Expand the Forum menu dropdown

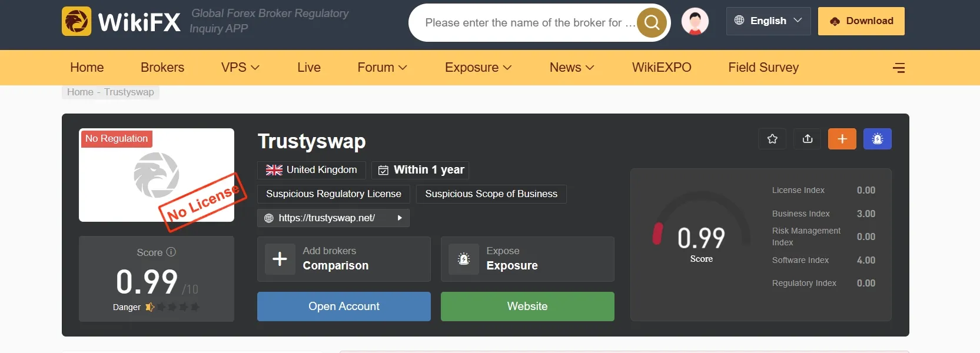click(x=403, y=68)
